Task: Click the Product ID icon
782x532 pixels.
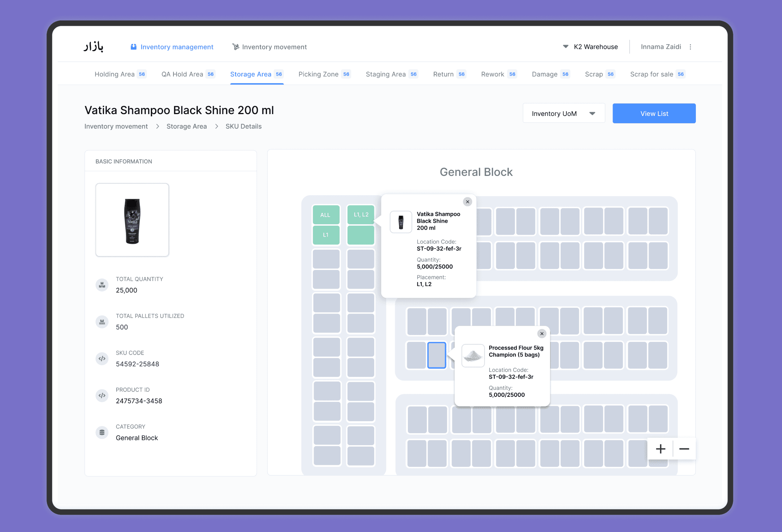Action: [102, 395]
